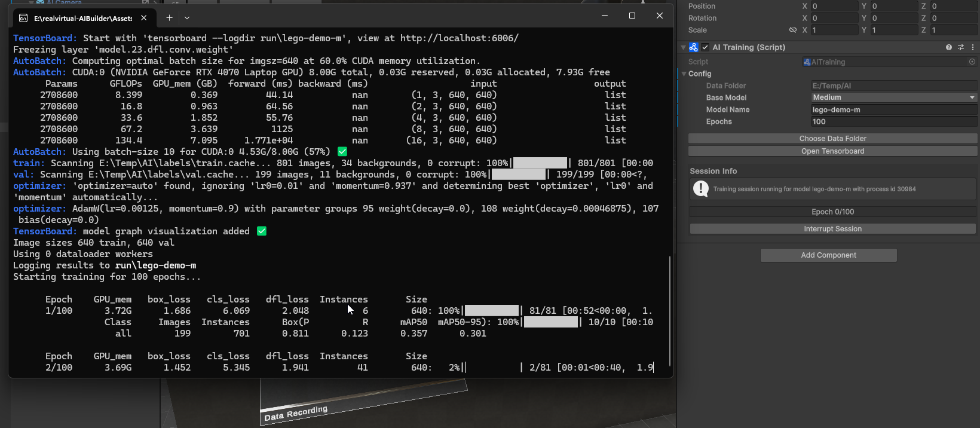This screenshot has height=428, width=980.
Task: Click the Epoch 0/100 progress bar
Action: click(x=832, y=212)
